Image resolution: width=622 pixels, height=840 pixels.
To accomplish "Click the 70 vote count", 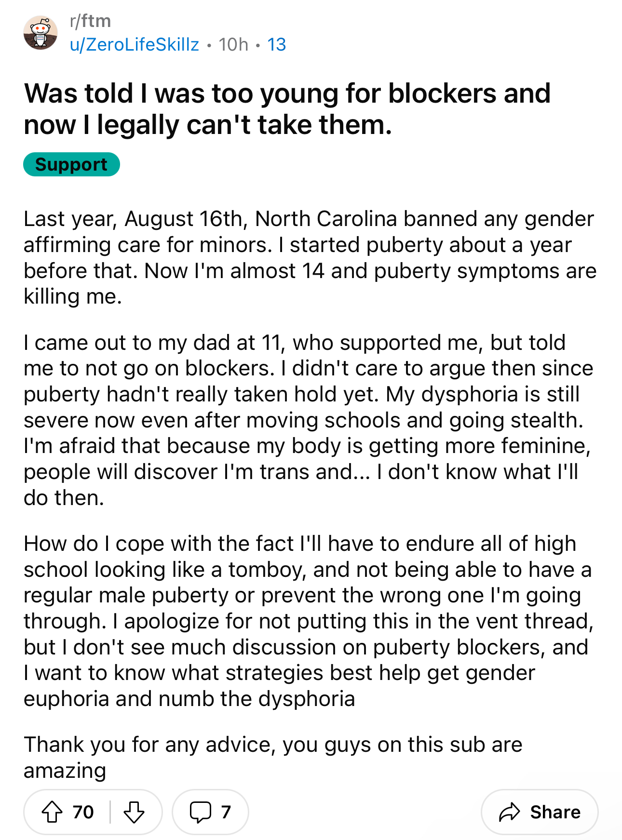I will 83,812.
